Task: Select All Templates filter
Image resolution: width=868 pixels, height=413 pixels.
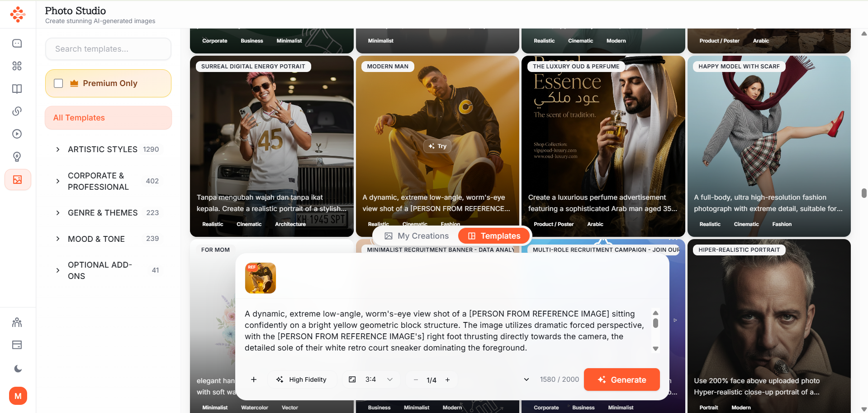Action: [x=108, y=118]
